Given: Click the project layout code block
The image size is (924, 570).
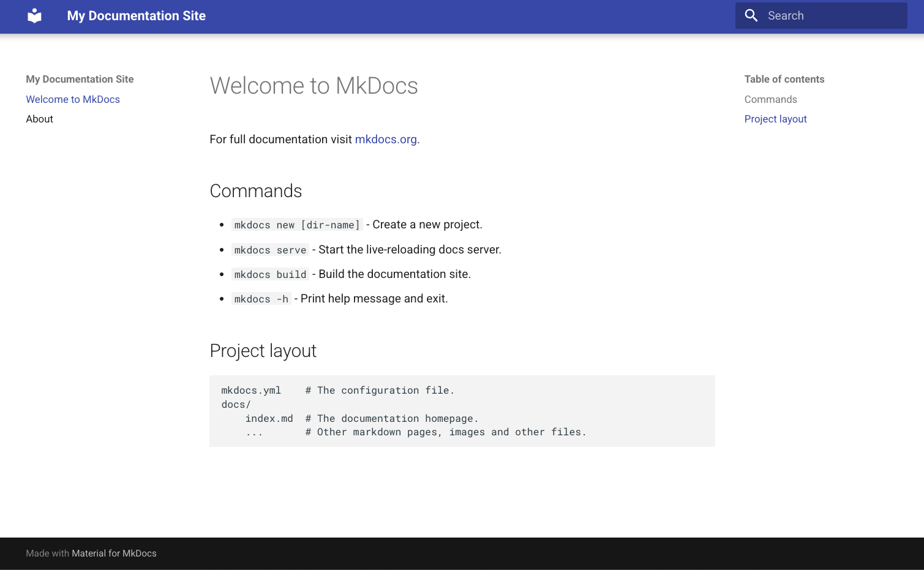Looking at the screenshot, I should pos(462,411).
